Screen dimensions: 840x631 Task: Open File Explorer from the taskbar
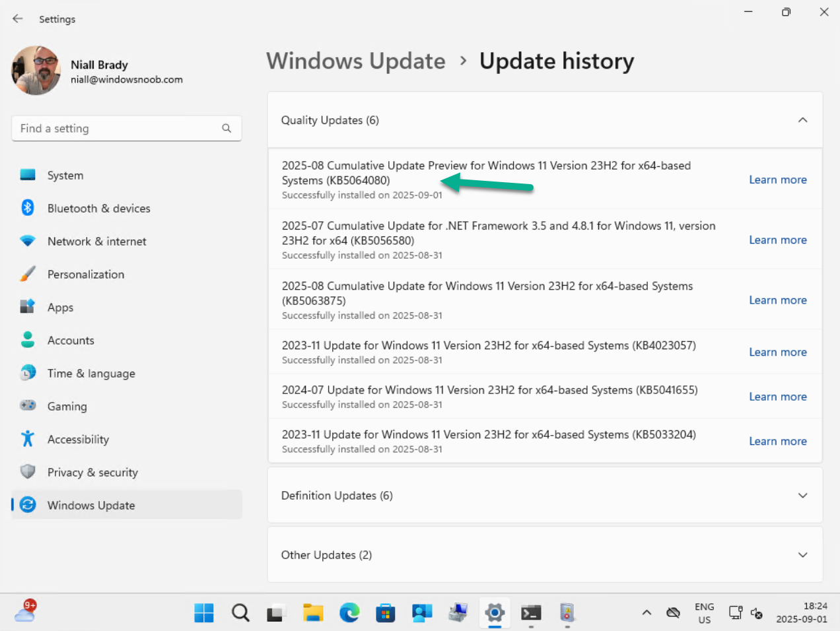pyautogui.click(x=313, y=613)
